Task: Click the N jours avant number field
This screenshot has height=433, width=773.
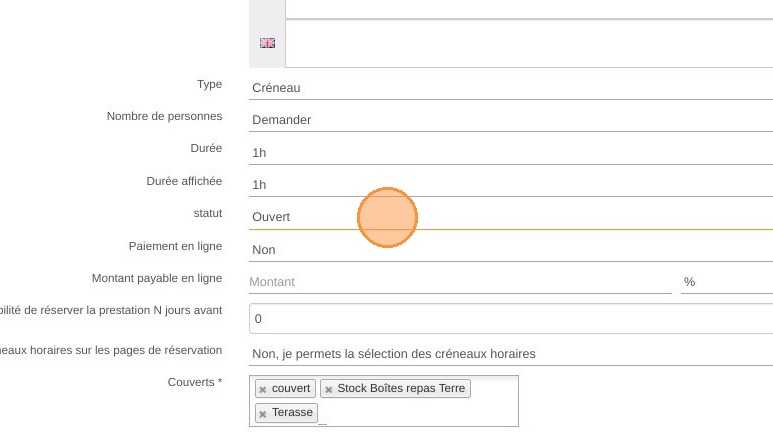Action: 511,319
